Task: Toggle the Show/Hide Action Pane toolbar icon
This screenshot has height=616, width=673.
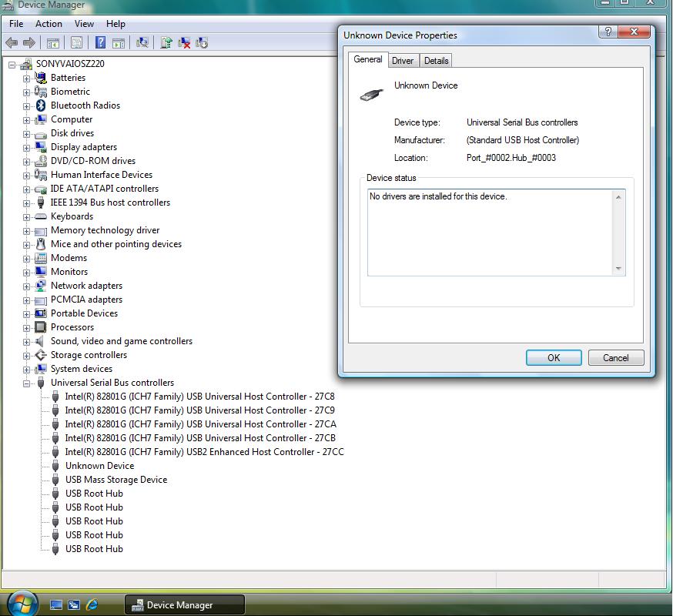Action: click(118, 42)
